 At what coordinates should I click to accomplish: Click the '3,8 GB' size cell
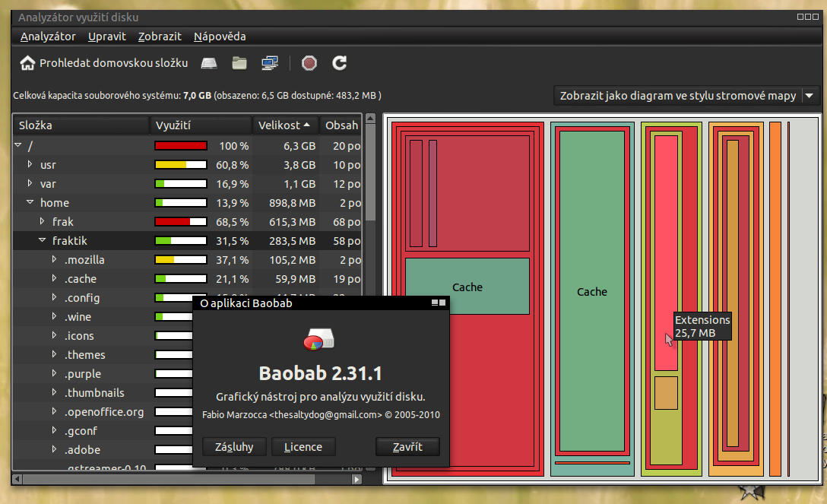pyautogui.click(x=299, y=164)
